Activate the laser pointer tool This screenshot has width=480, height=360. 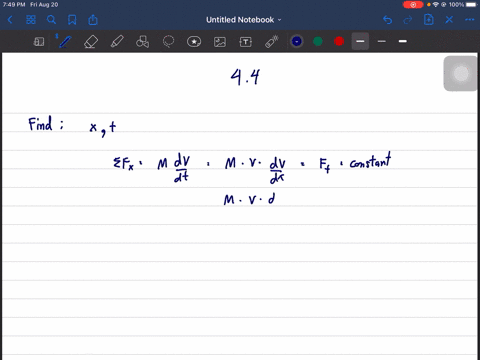tap(272, 42)
